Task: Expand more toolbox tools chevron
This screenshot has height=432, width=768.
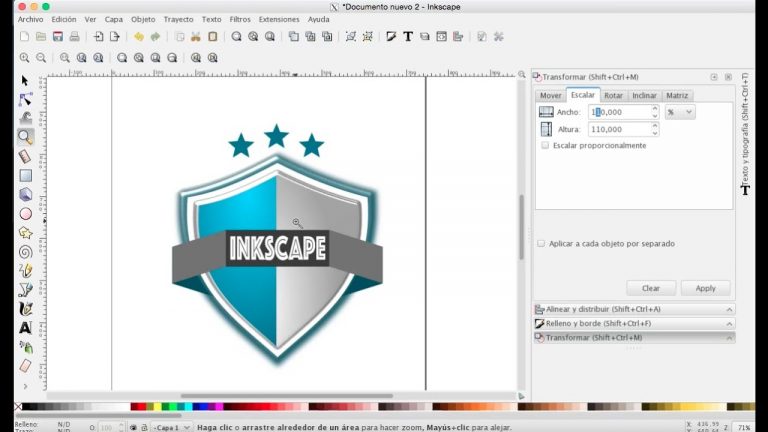Action: [x=25, y=386]
